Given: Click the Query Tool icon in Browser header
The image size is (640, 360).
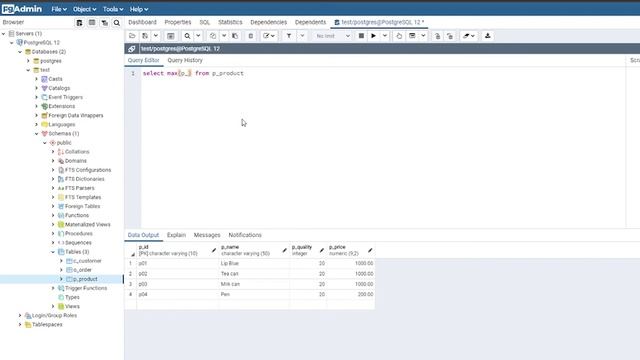Looking at the screenshot, I should [79, 22].
